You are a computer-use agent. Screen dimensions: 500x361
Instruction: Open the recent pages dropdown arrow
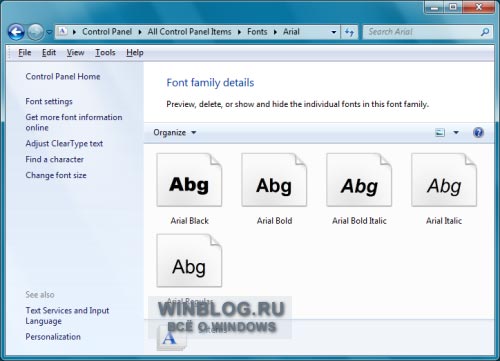[49, 32]
